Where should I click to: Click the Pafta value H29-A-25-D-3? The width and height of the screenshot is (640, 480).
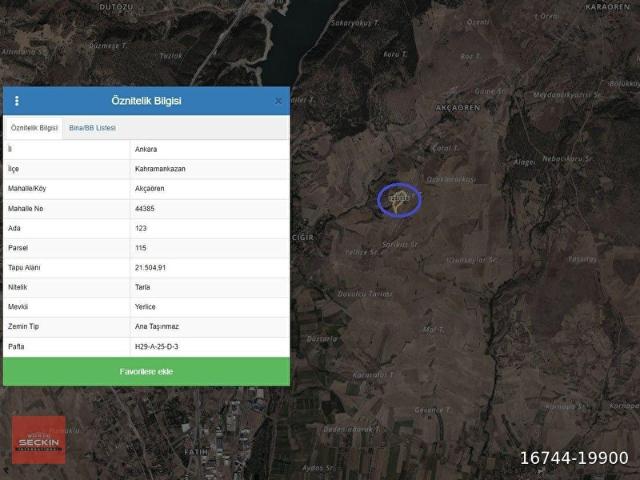click(156, 346)
